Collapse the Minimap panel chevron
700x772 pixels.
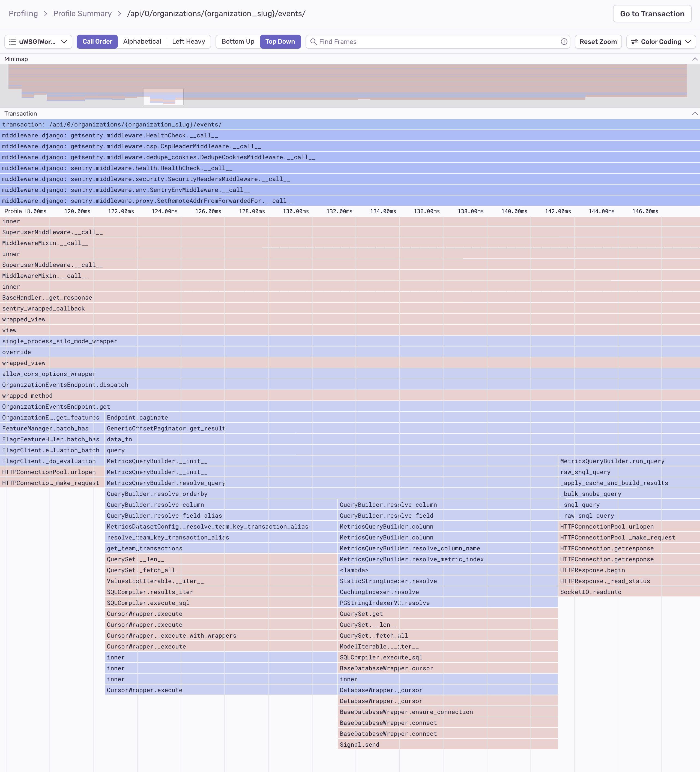[x=695, y=59]
